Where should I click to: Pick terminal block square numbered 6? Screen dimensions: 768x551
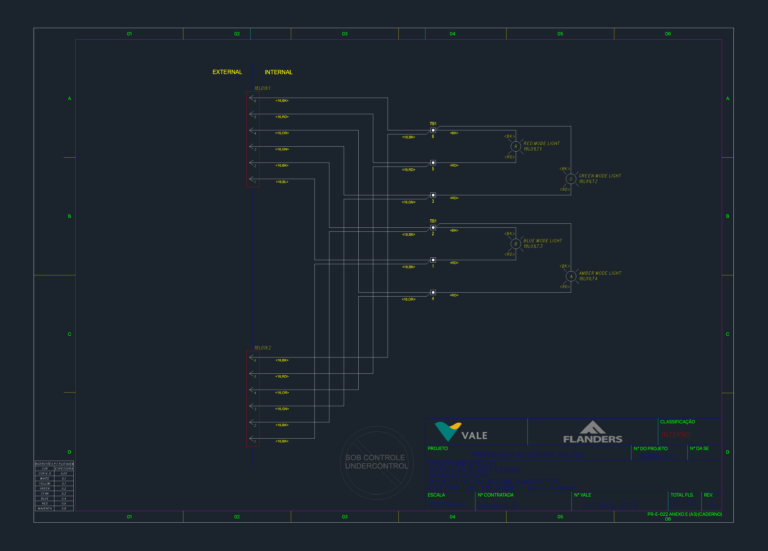click(x=433, y=130)
